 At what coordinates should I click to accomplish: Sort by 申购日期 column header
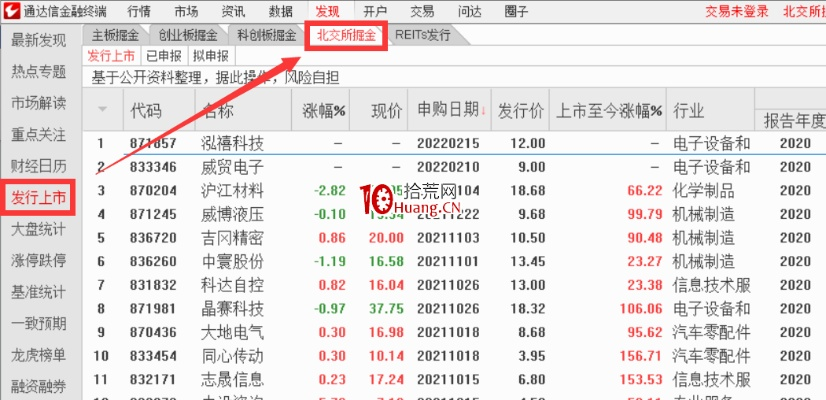pyautogui.click(x=451, y=110)
